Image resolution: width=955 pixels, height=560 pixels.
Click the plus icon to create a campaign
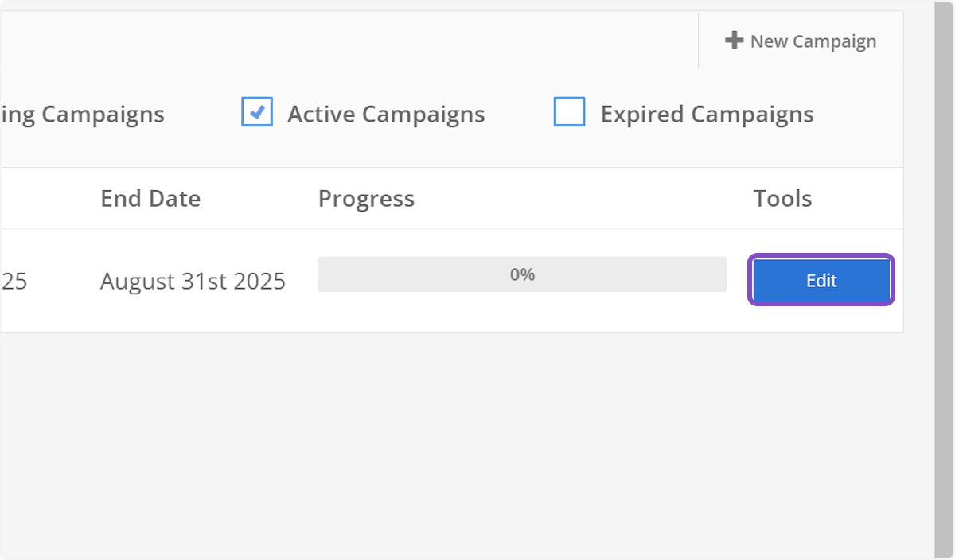click(x=734, y=40)
